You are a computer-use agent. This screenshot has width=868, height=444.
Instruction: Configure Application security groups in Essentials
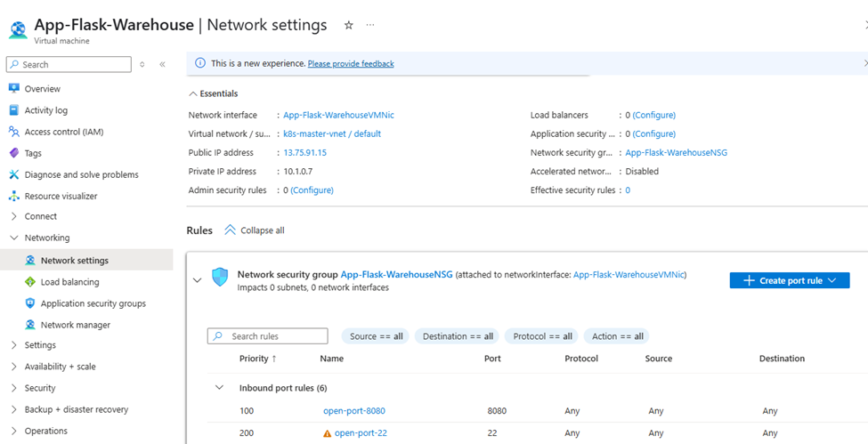point(654,134)
